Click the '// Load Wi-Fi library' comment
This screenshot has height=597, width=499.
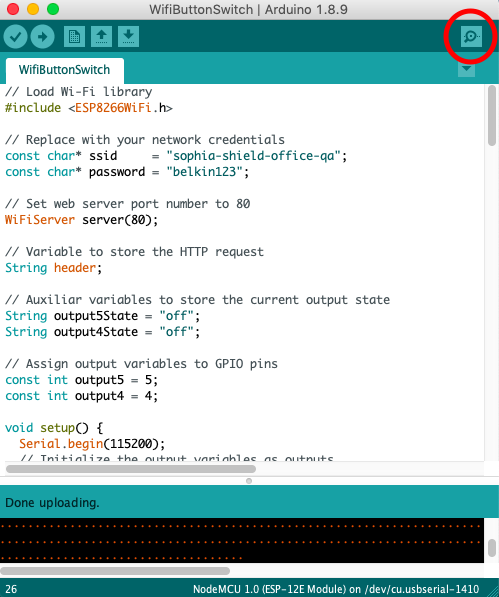tap(78, 92)
